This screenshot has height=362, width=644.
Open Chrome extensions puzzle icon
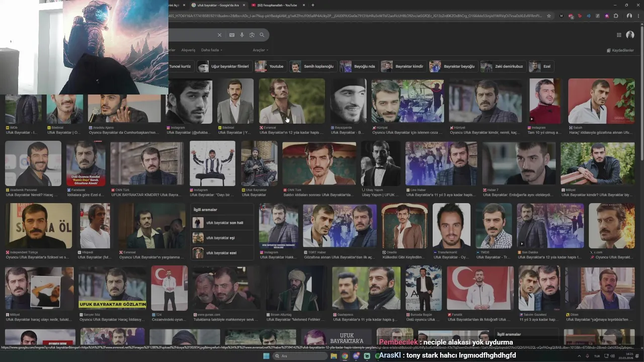[x=616, y=16]
